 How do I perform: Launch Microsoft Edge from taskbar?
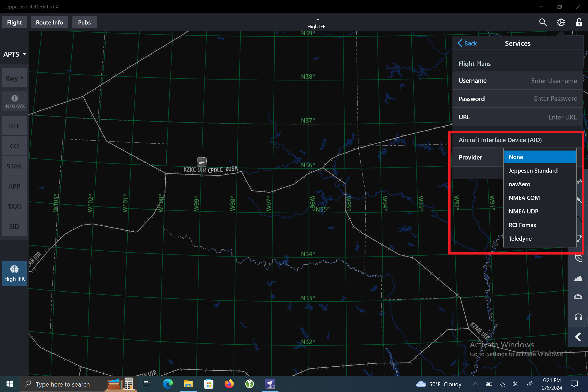click(168, 384)
